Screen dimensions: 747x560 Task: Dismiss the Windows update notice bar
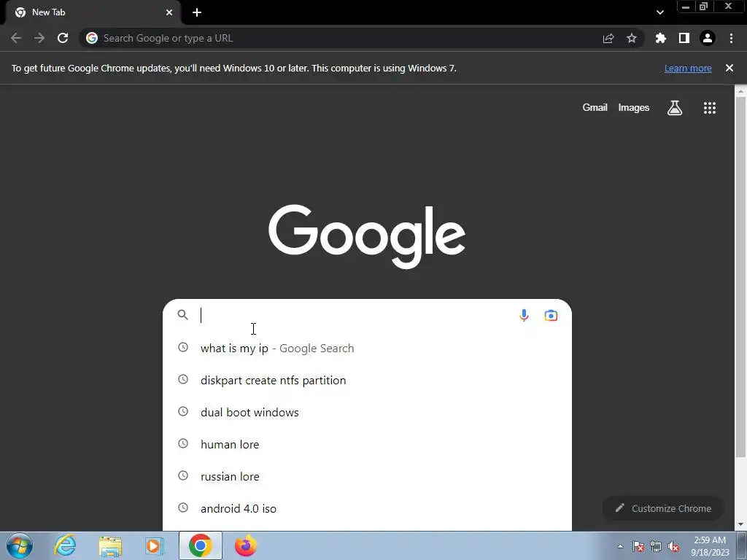pos(729,68)
